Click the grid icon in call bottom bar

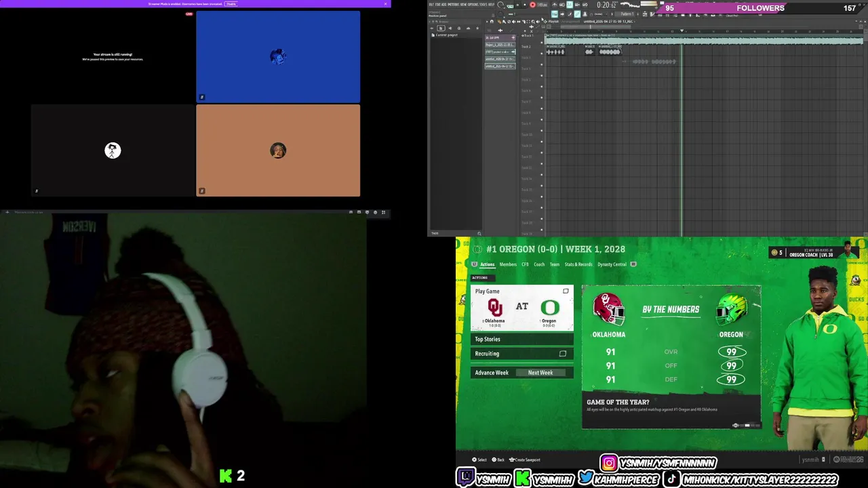383,212
